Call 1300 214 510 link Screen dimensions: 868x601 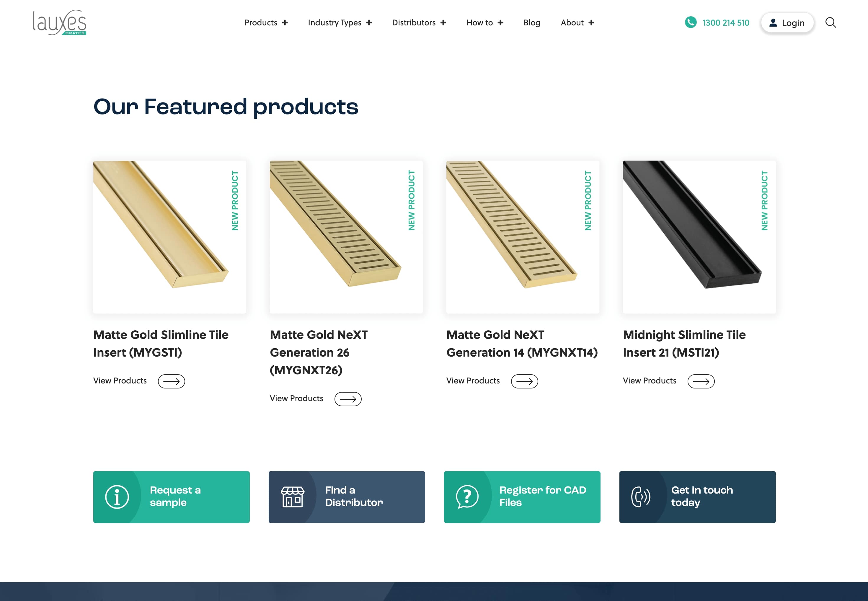tap(726, 23)
